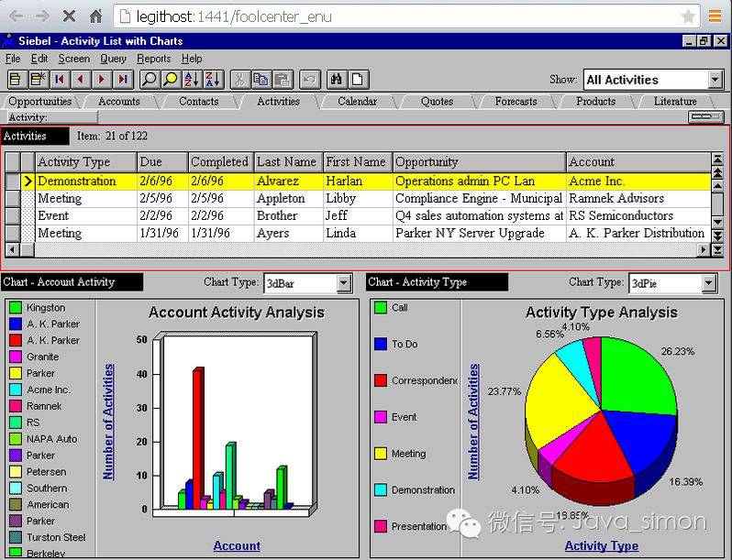Click the Account axis link under bar chart

[237, 545]
